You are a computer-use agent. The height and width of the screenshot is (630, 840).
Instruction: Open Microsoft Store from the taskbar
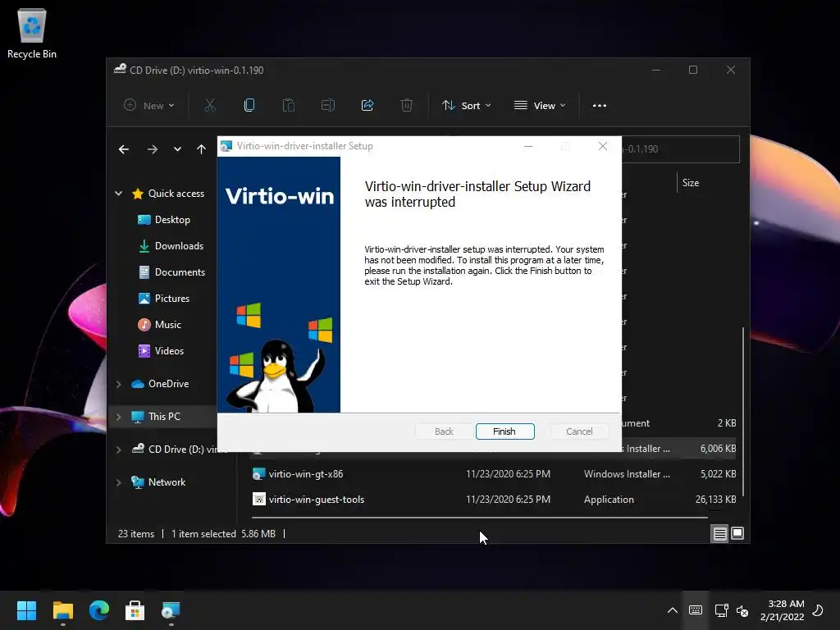pos(135,610)
